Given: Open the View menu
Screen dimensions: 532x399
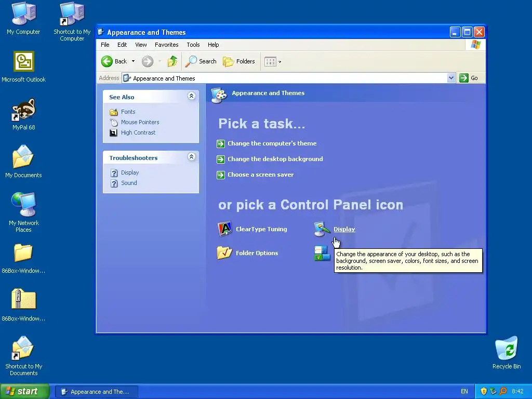Looking at the screenshot, I should tap(141, 45).
